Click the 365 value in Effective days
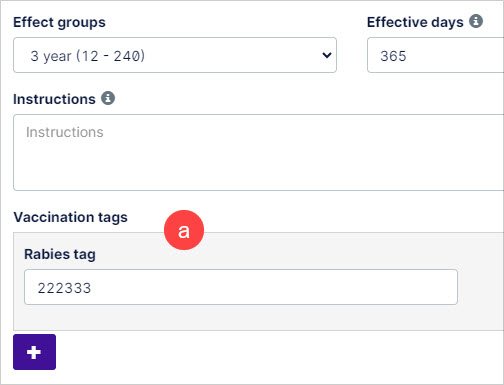This screenshot has height=385, width=504. (x=393, y=56)
